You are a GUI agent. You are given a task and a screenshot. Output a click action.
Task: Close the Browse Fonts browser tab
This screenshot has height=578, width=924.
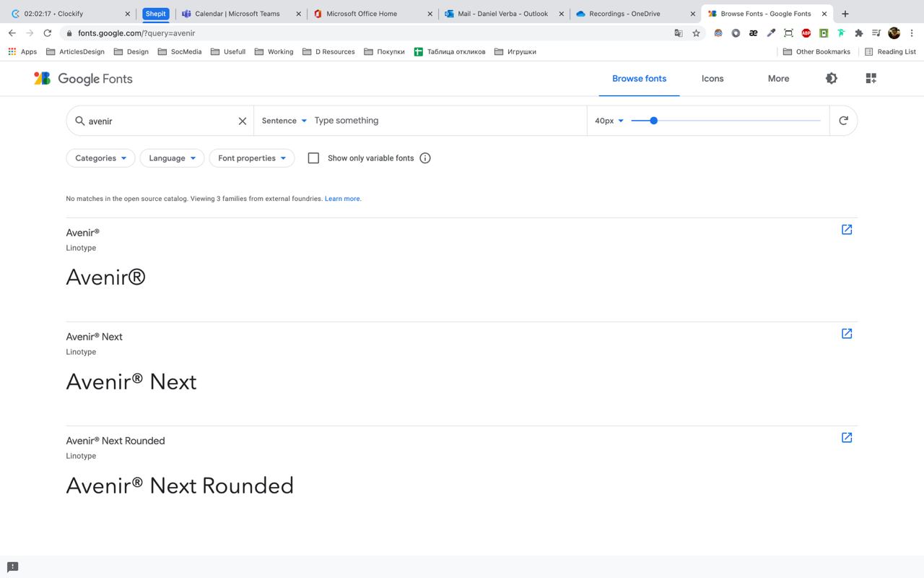824,14
